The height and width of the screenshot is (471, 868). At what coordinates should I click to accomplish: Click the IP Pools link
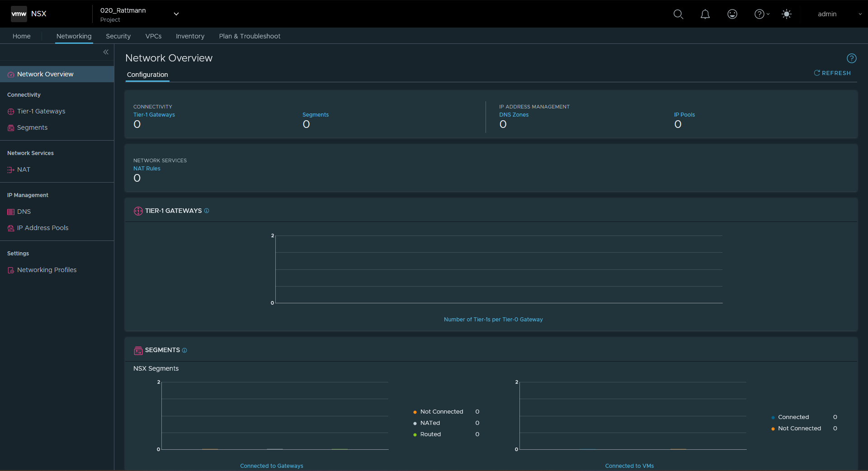pos(684,115)
